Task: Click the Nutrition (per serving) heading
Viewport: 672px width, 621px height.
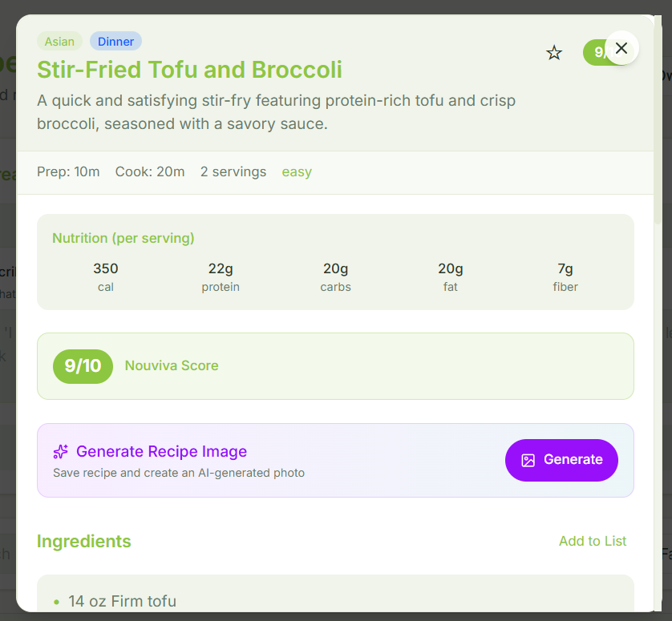Action: pyautogui.click(x=123, y=238)
